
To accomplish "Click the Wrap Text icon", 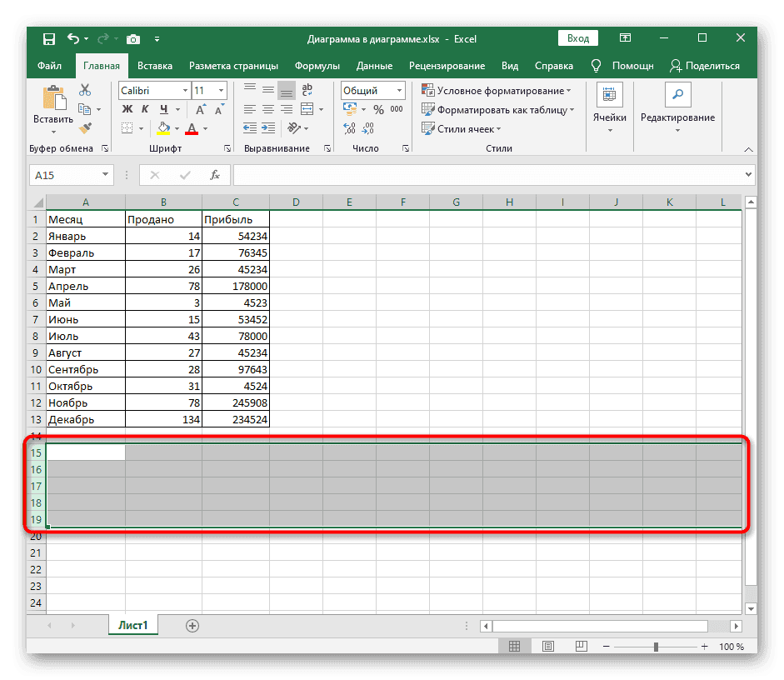I will [307, 91].
